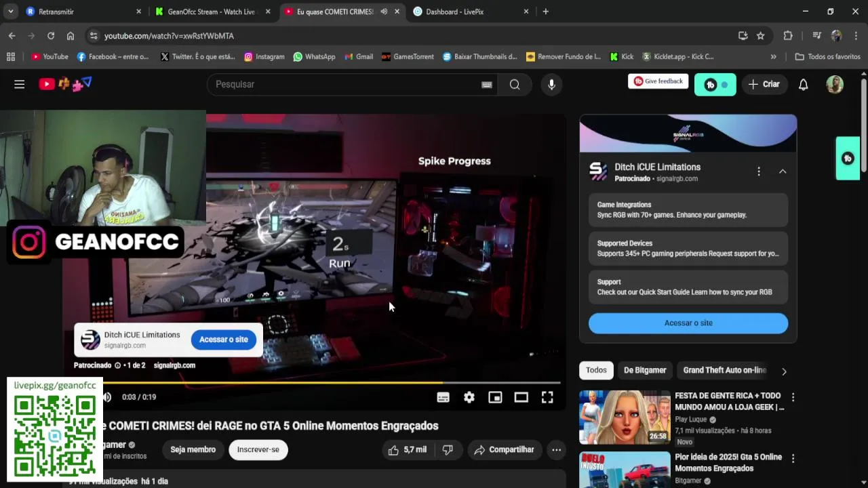Reload the page in the browser
The width and height of the screenshot is (868, 488).
tap(51, 35)
